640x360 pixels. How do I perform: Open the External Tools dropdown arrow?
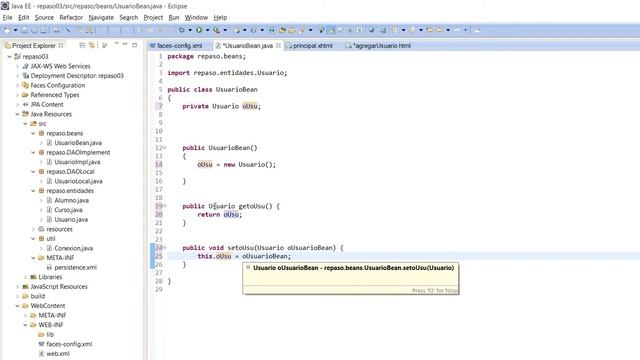225,30
